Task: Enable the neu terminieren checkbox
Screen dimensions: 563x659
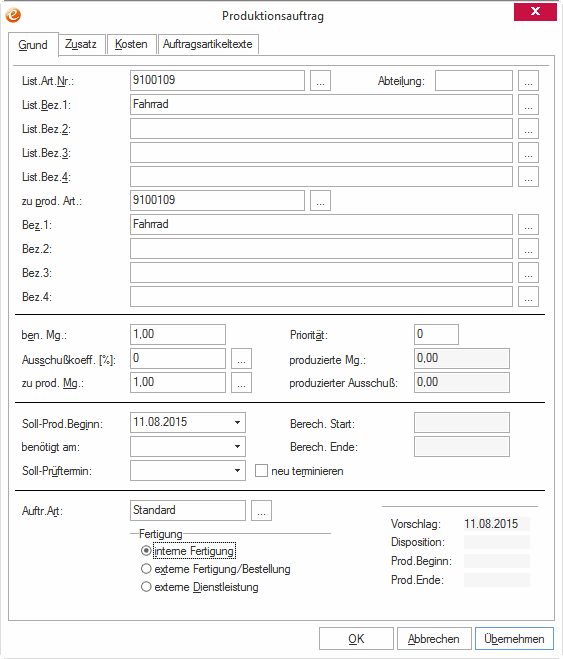Action: click(261, 471)
